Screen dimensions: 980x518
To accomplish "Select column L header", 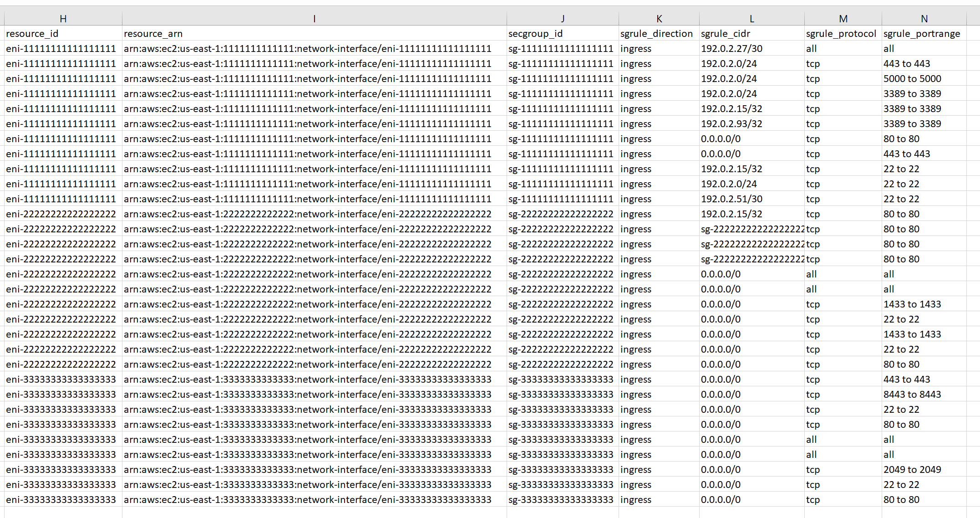I will 751,19.
